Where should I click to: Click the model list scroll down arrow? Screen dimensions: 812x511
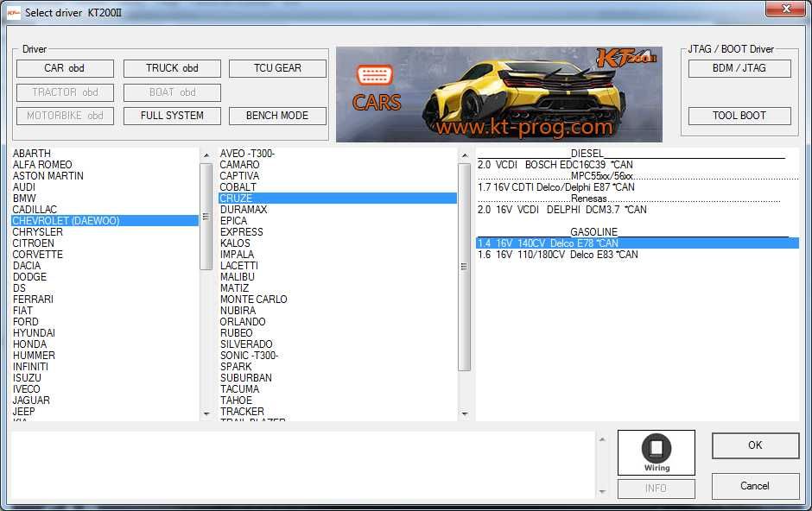pyautogui.click(x=465, y=413)
